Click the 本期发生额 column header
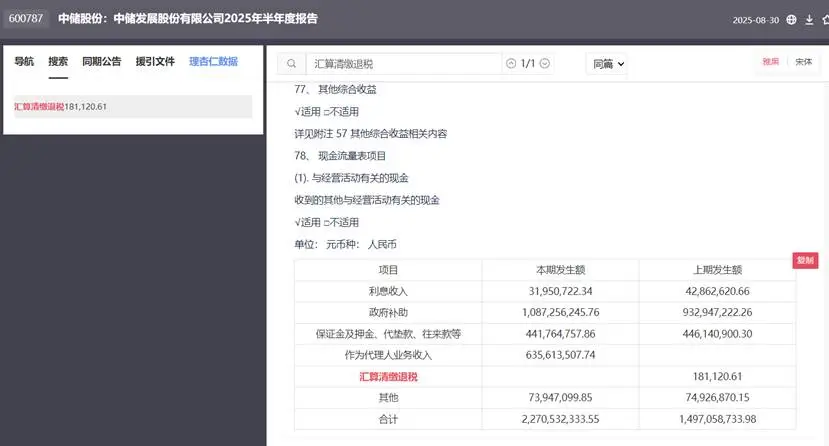 (x=560, y=270)
